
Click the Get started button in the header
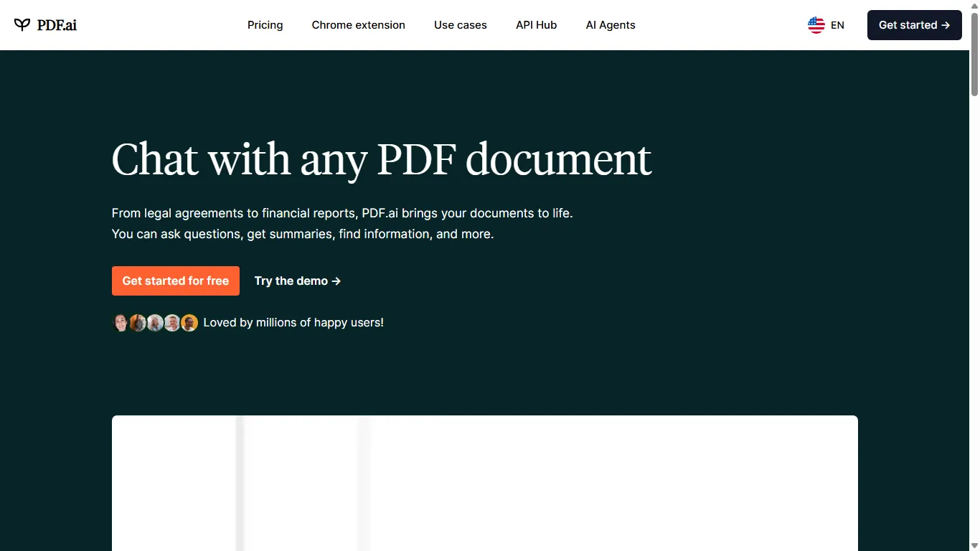pos(914,24)
